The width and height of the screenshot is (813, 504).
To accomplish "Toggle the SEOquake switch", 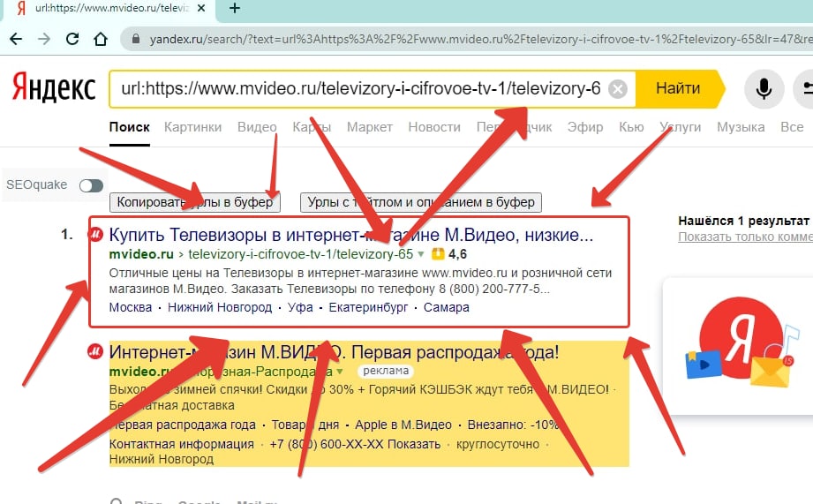I will [91, 185].
